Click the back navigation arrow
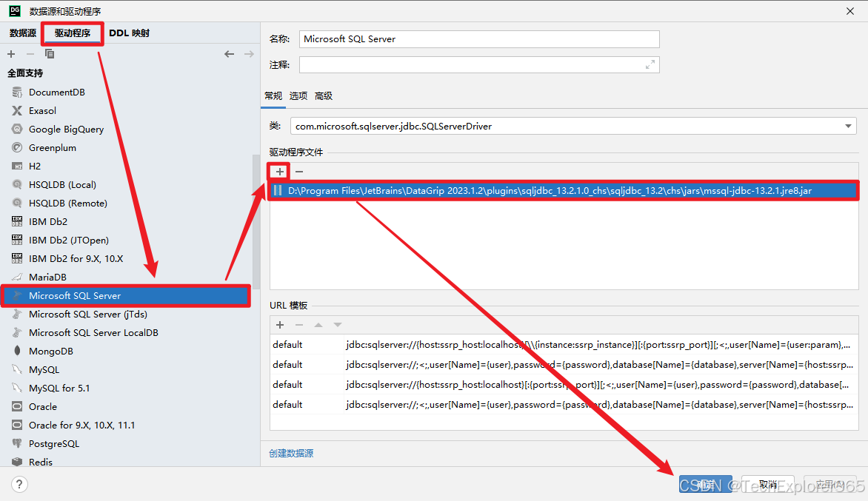Image resolution: width=868 pixels, height=501 pixels. pos(230,53)
